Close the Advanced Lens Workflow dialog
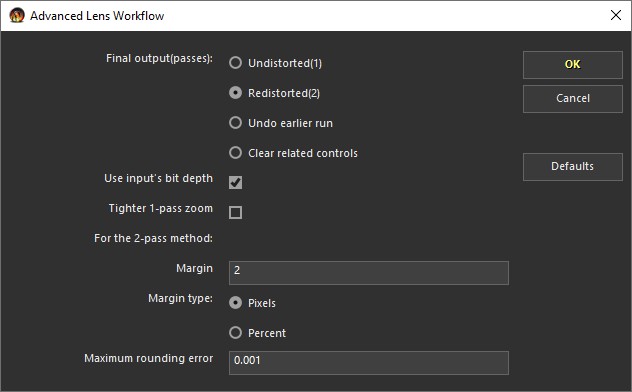The width and height of the screenshot is (632, 392). click(616, 15)
